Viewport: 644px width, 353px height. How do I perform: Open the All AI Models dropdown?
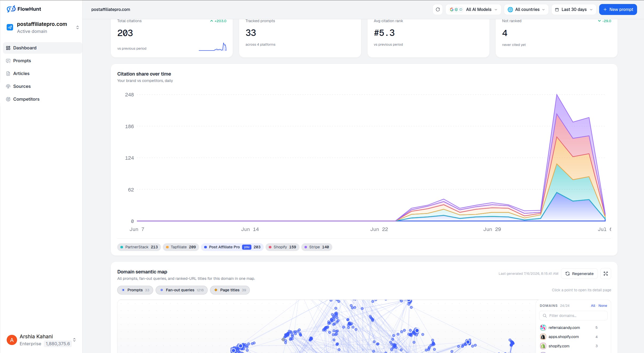pyautogui.click(x=473, y=9)
